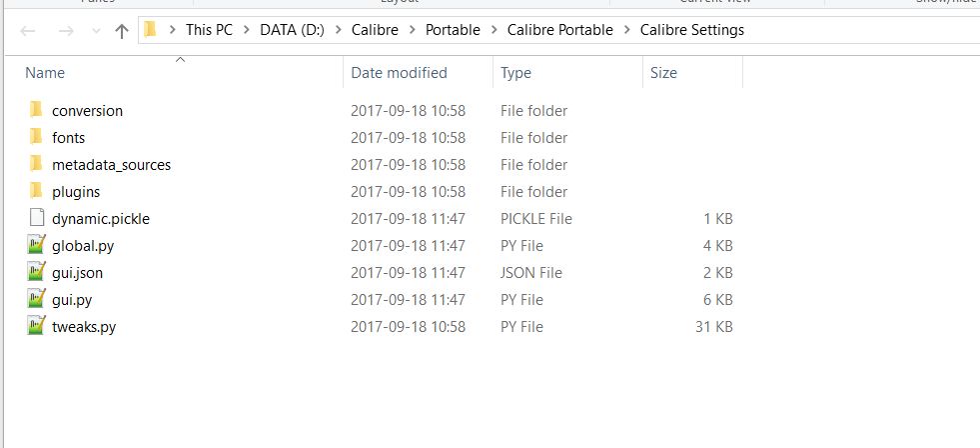Viewport: 980px width, 448px height.
Task: Click the dynamic.pickle file icon
Action: point(37,218)
